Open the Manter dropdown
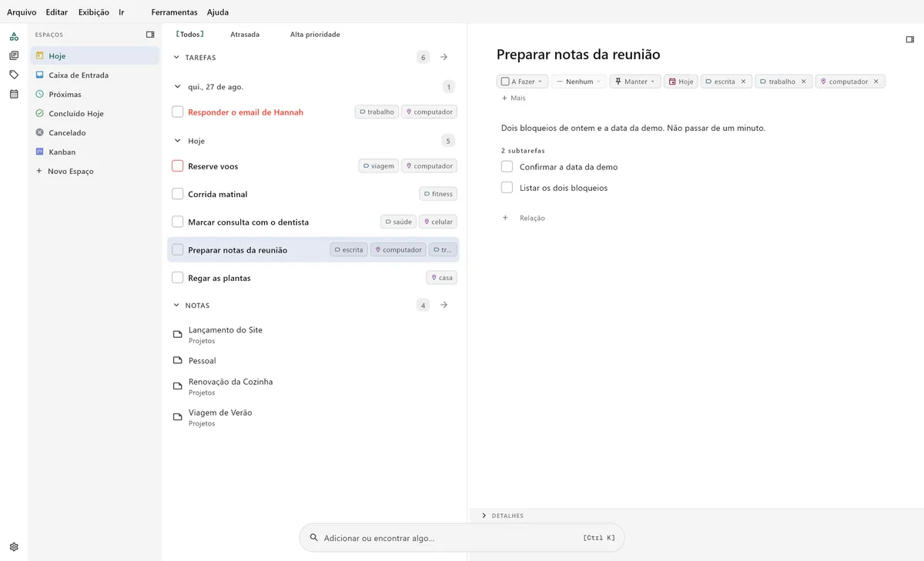 tap(635, 82)
